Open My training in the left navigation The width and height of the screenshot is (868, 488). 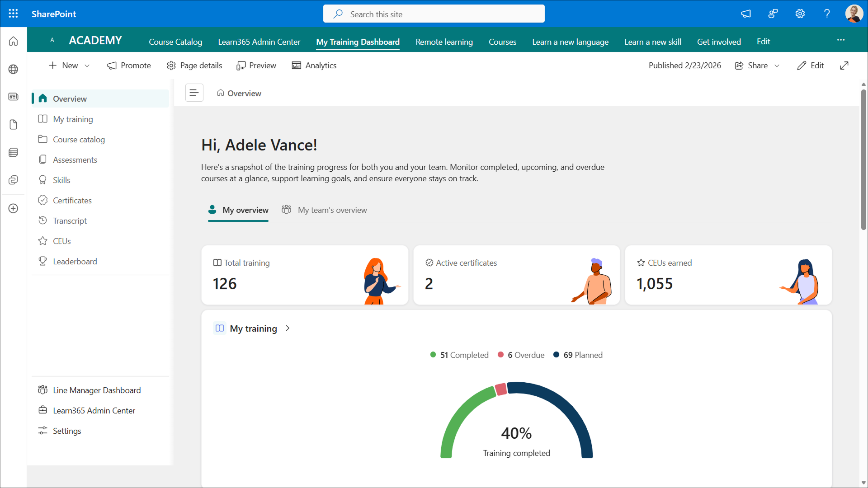100,119
